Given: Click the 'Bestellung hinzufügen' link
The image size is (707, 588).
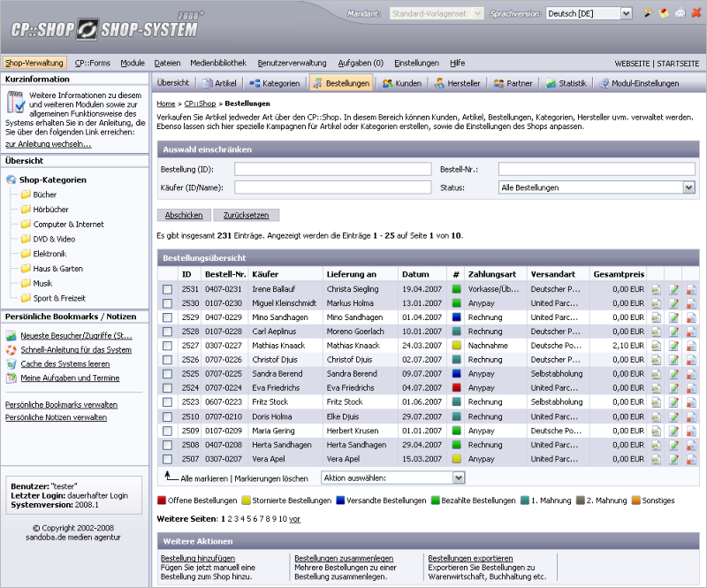Looking at the screenshot, I should point(197,559).
